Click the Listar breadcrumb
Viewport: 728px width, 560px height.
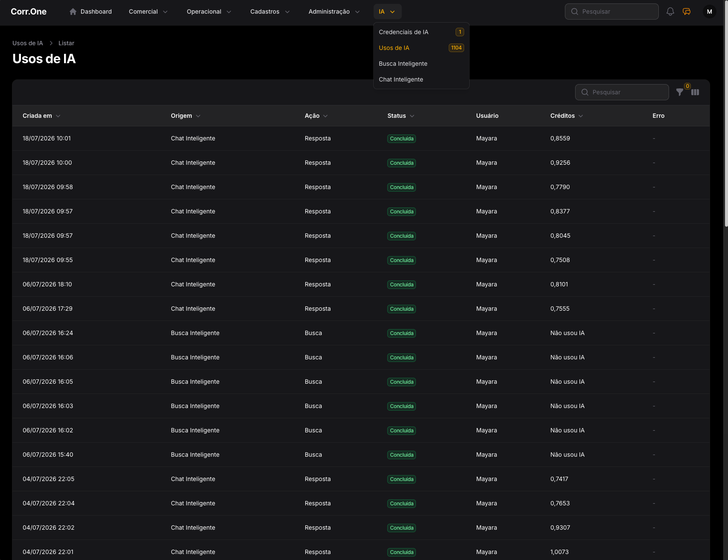coord(66,43)
